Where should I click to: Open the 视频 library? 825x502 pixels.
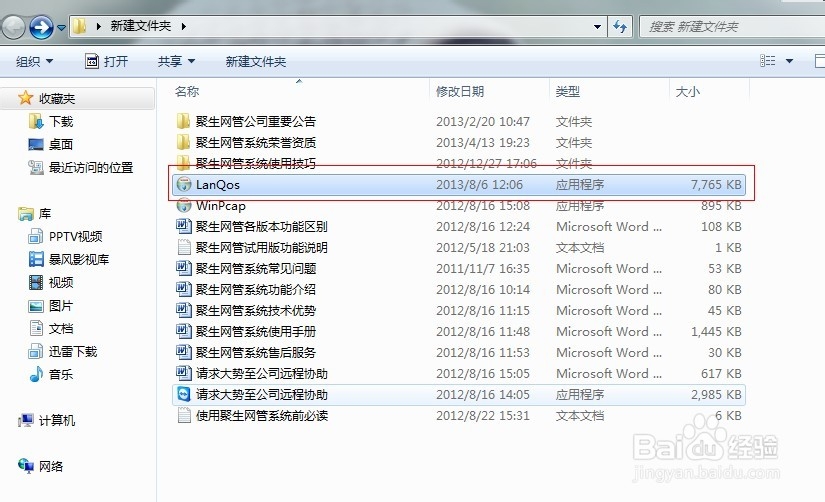pos(61,283)
